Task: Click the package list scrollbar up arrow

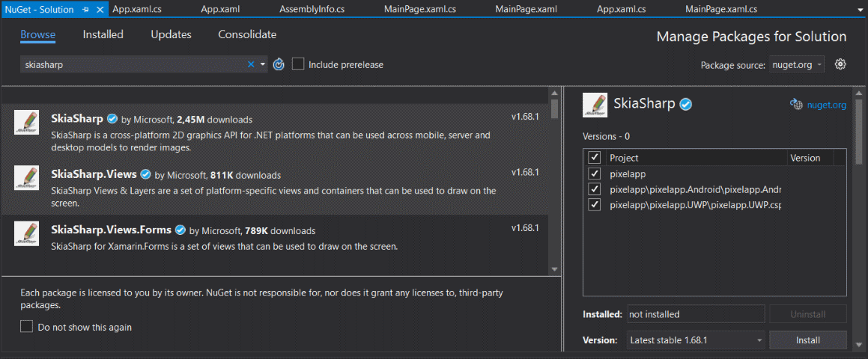Action: [x=554, y=92]
